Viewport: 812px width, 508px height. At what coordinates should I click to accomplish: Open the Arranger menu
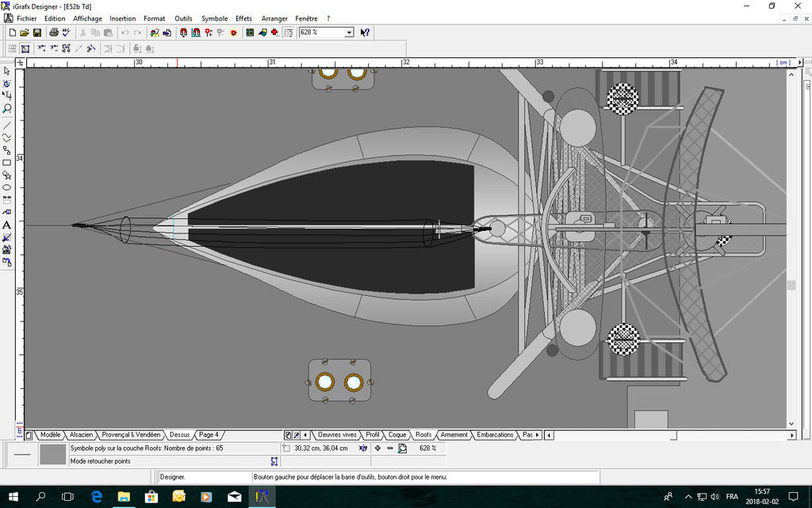274,19
